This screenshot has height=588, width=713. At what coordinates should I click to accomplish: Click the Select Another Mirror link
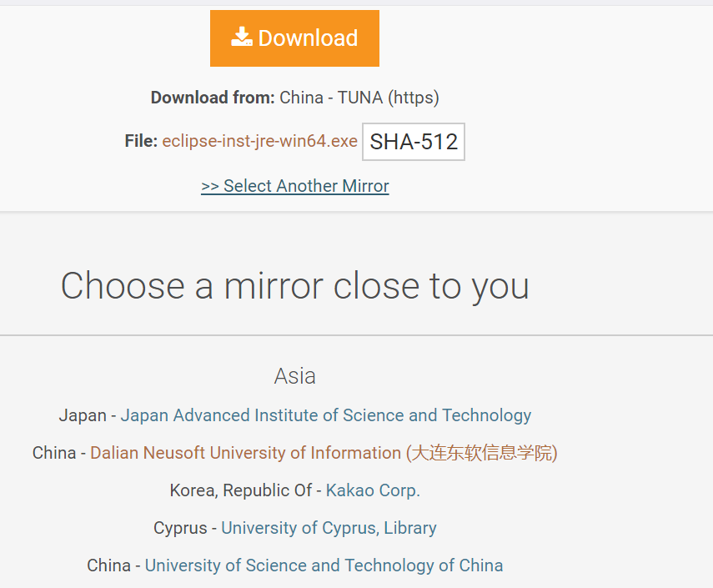[x=295, y=186]
